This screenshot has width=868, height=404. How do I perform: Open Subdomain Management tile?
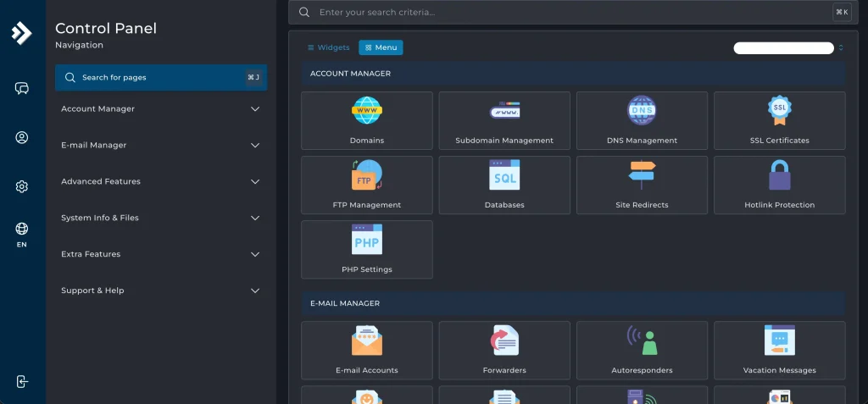click(x=504, y=120)
